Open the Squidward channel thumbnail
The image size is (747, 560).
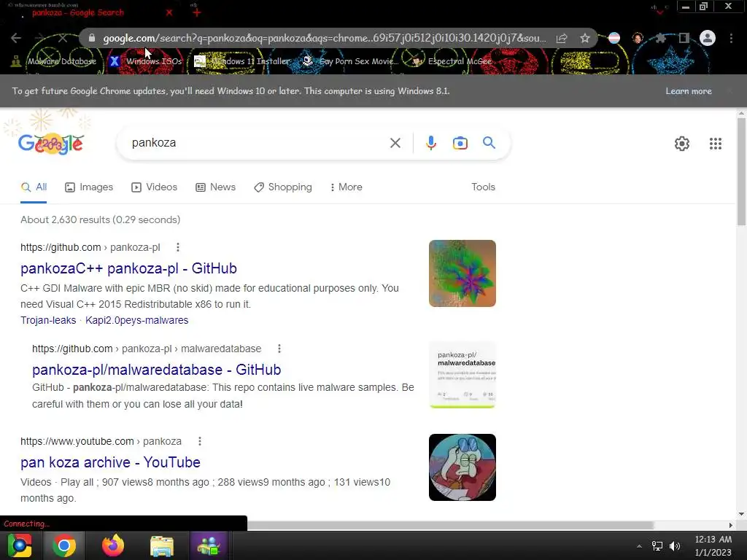[x=462, y=467]
